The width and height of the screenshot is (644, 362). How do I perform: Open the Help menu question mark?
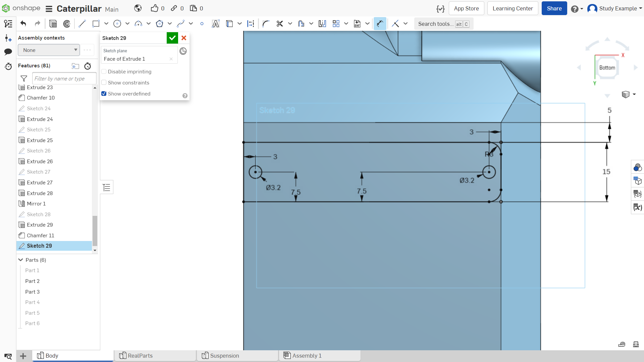coord(577,9)
